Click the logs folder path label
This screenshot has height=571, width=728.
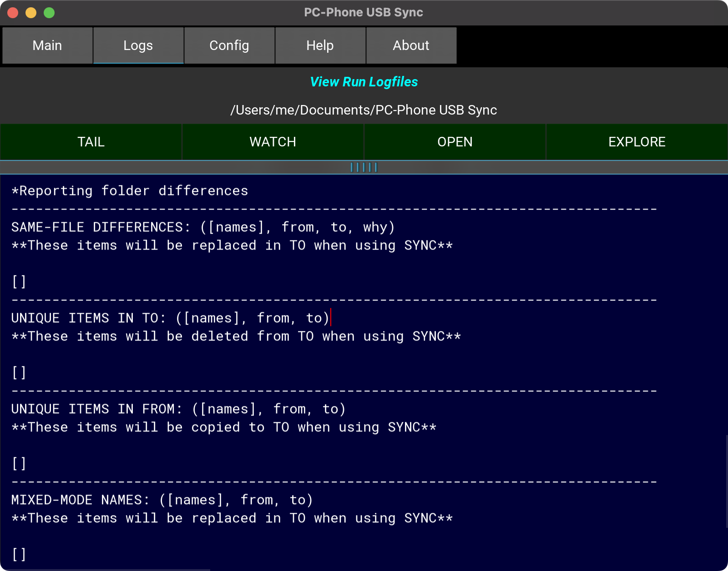pos(364,110)
